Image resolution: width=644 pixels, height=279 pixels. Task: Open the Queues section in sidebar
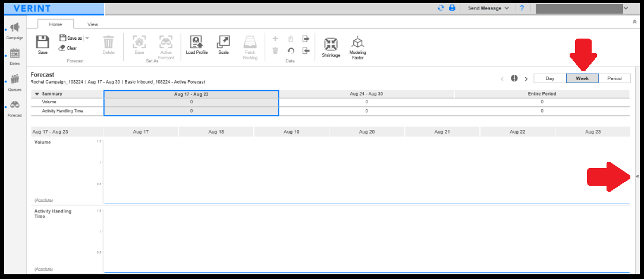[x=15, y=83]
